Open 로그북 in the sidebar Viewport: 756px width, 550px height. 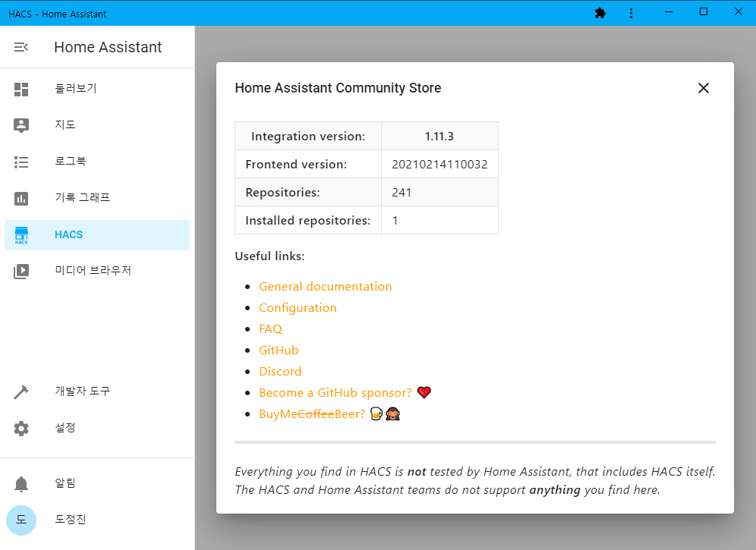pos(97,162)
